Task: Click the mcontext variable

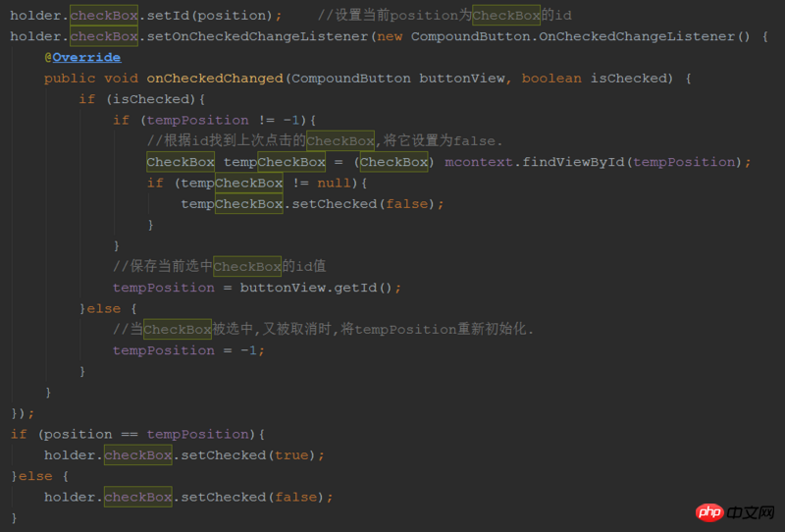Action: [478, 162]
